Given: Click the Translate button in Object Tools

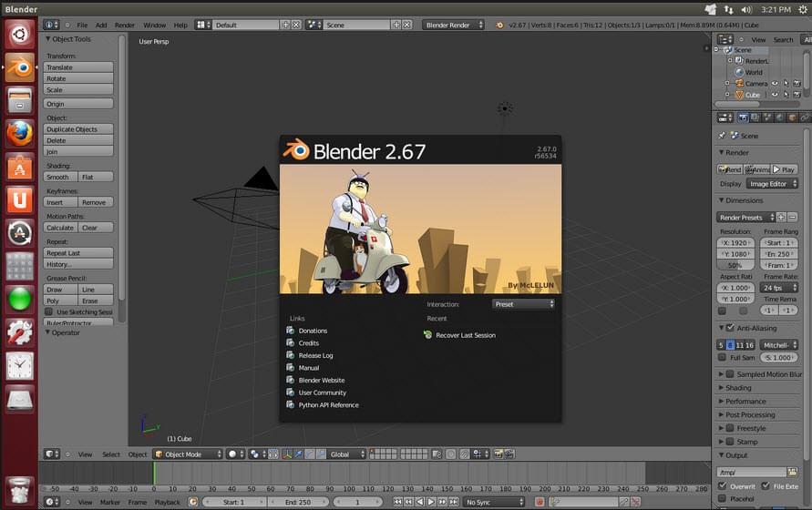Looking at the screenshot, I should [x=78, y=67].
